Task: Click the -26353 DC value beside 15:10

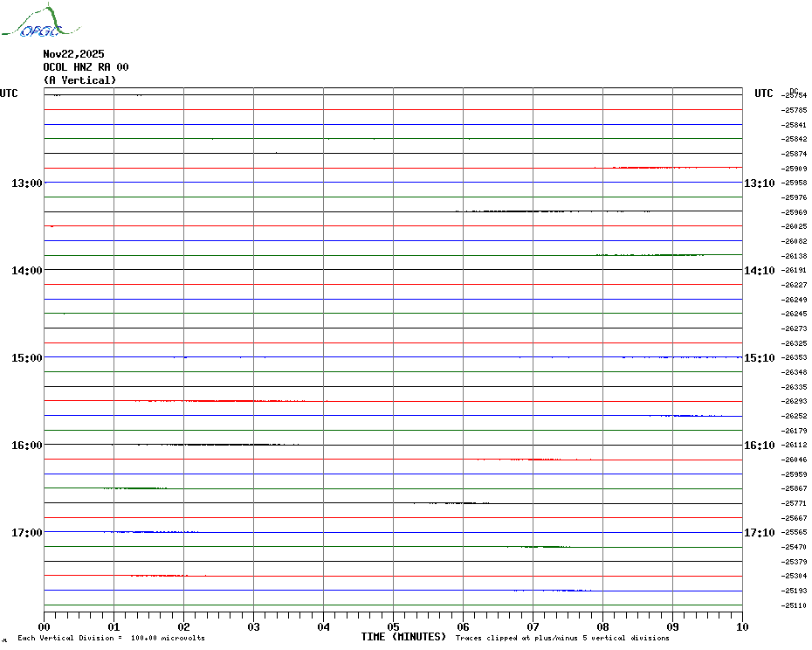Action: click(x=795, y=358)
